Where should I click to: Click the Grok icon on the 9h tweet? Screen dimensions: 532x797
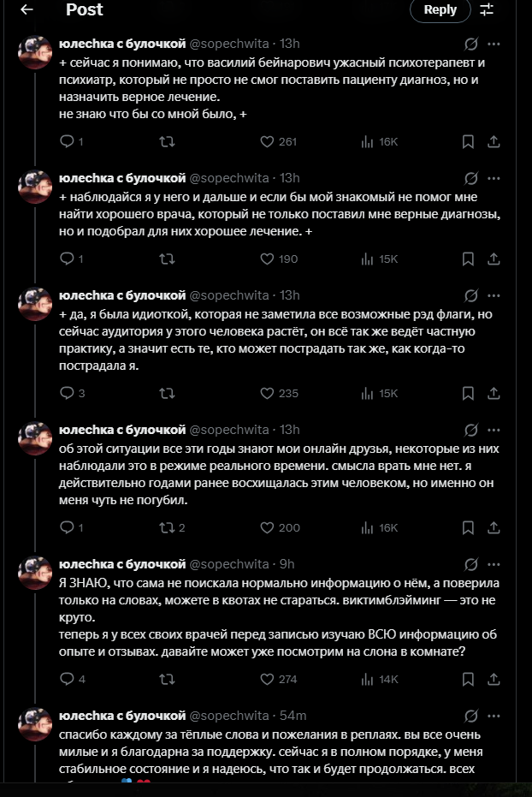(470, 564)
